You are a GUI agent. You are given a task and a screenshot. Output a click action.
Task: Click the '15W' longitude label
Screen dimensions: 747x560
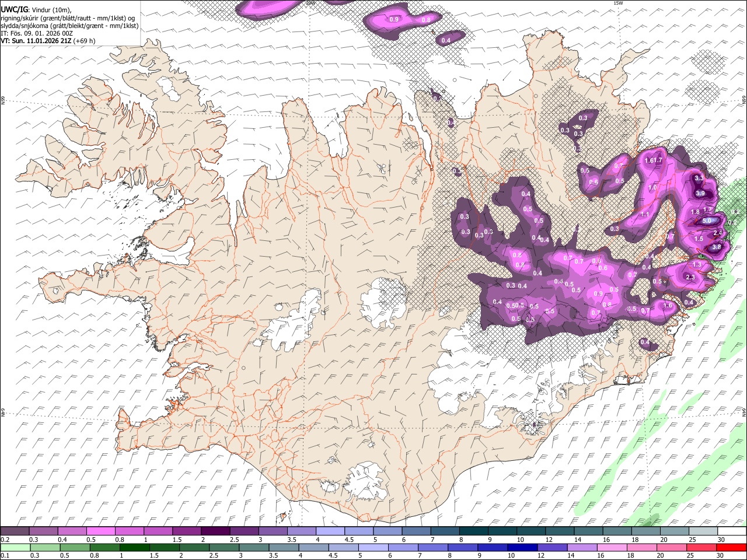[x=618, y=3]
